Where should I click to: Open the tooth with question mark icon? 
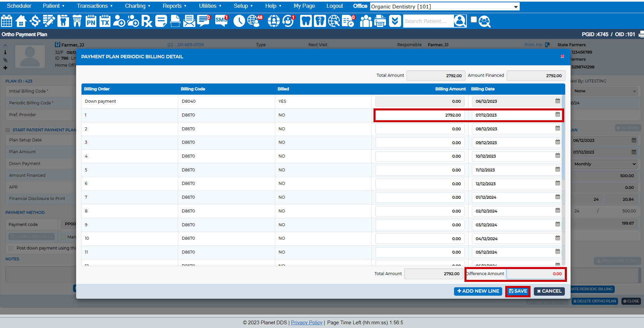point(320,21)
